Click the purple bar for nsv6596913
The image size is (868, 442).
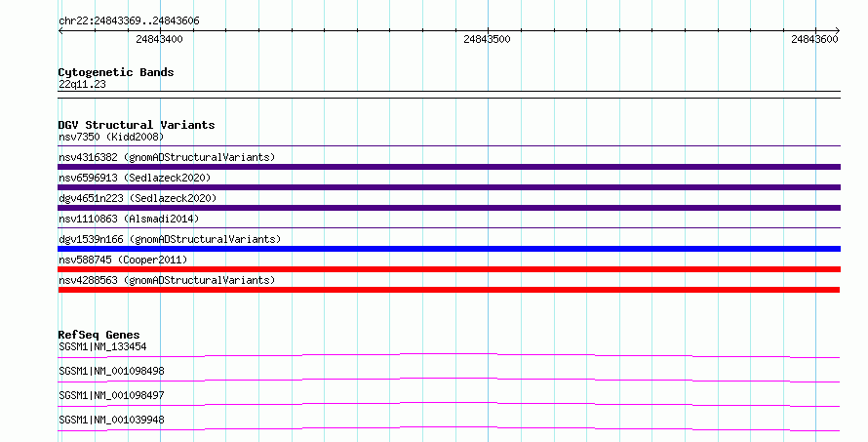click(449, 187)
